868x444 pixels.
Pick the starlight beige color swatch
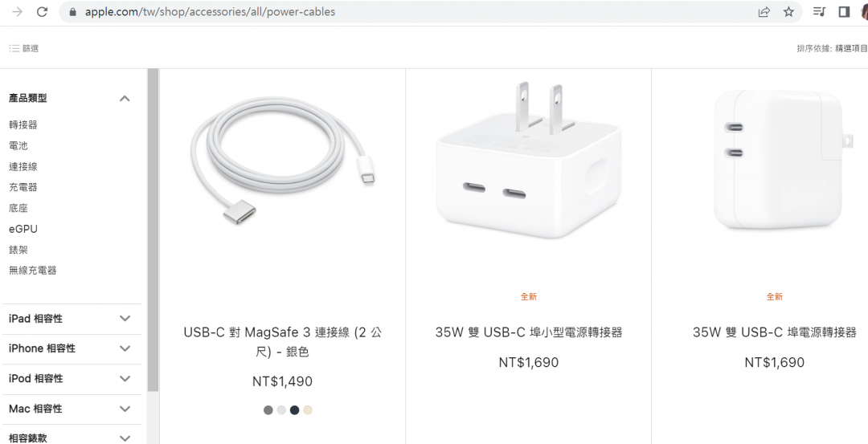pos(308,410)
